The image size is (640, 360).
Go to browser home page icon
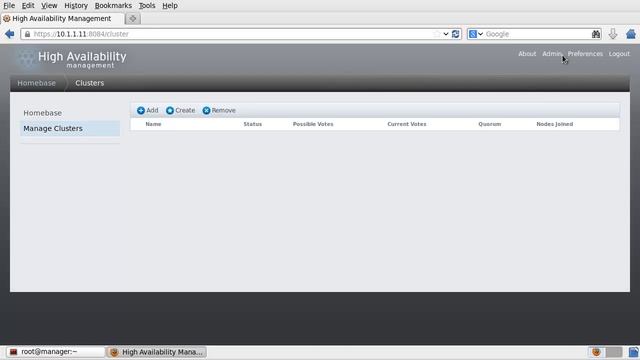click(631, 34)
